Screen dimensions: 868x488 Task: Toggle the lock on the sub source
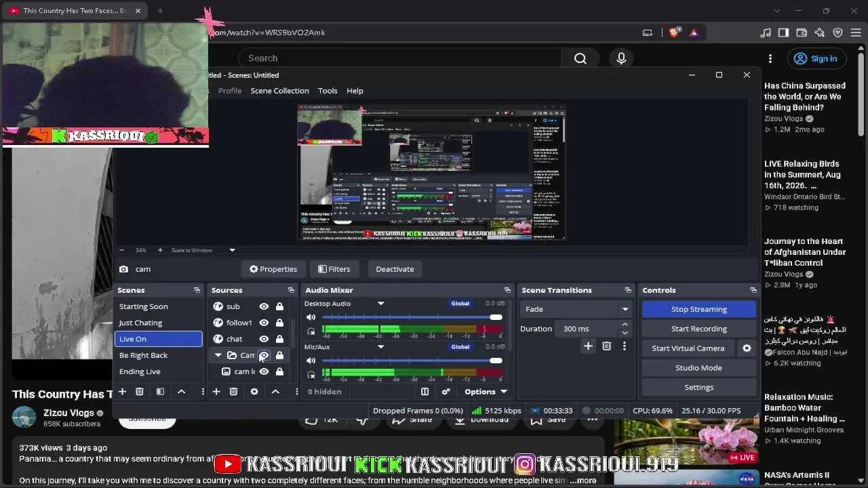pos(279,306)
